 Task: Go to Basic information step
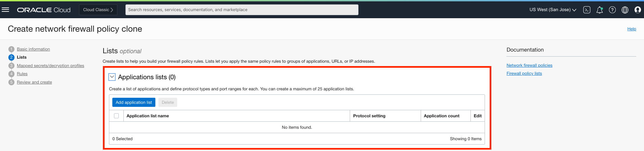33,49
